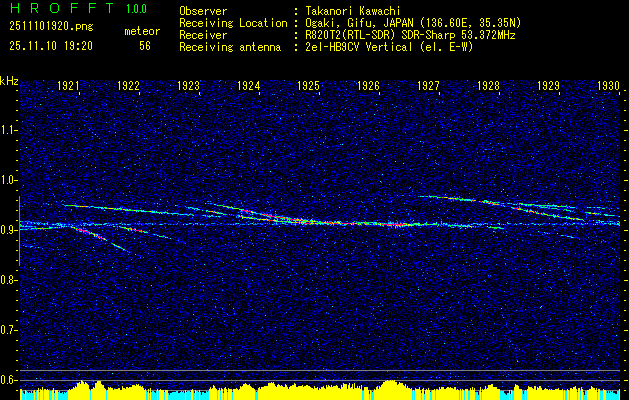The height and width of the screenshot is (400, 629).
Task: Select receiver R820T2(RTL-SDR) SDR-Sharp 53.372MHz
Action: coord(410,35)
